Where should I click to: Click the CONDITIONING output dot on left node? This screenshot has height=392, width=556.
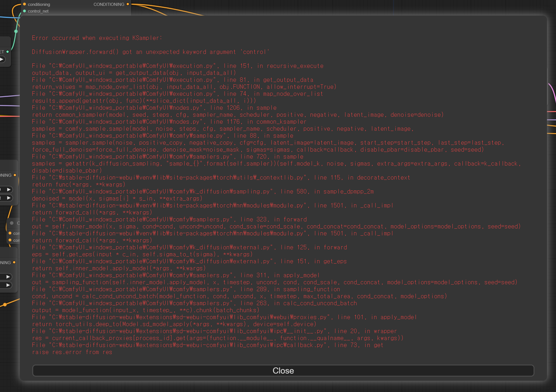click(15, 175)
